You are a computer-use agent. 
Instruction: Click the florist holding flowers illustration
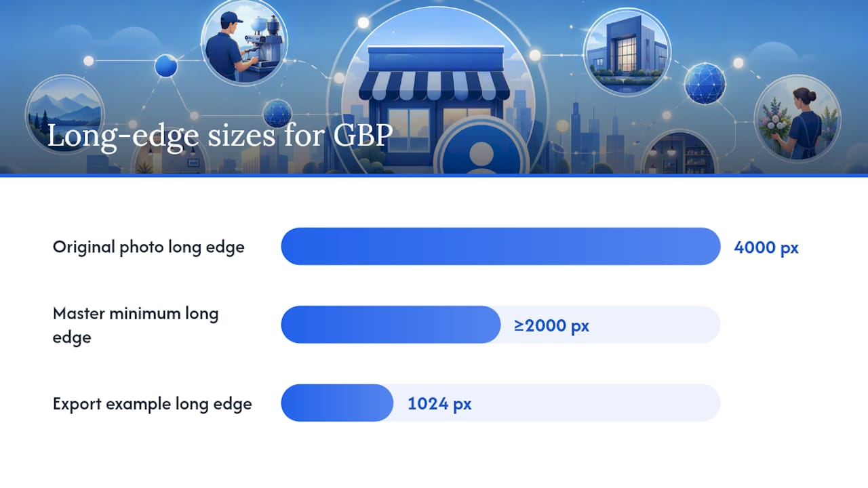click(797, 118)
